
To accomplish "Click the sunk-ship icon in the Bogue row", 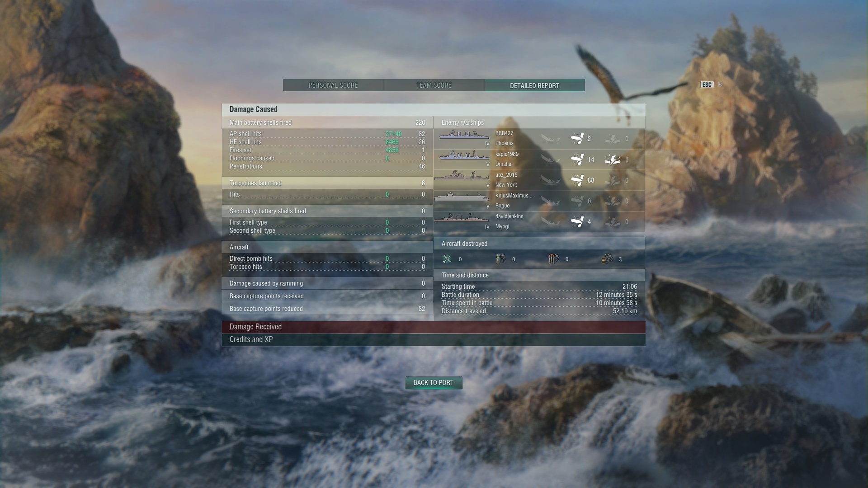I will click(551, 201).
